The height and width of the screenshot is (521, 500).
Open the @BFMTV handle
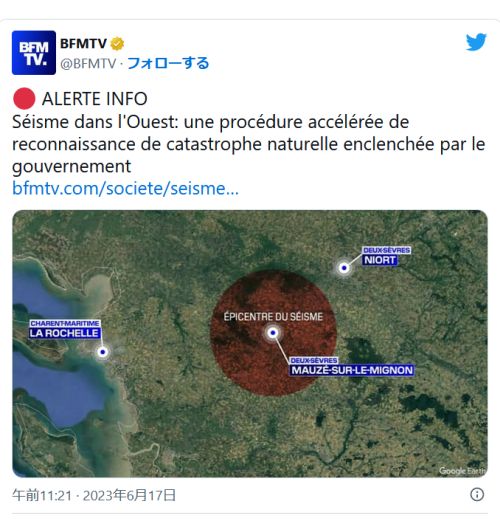click(x=88, y=63)
